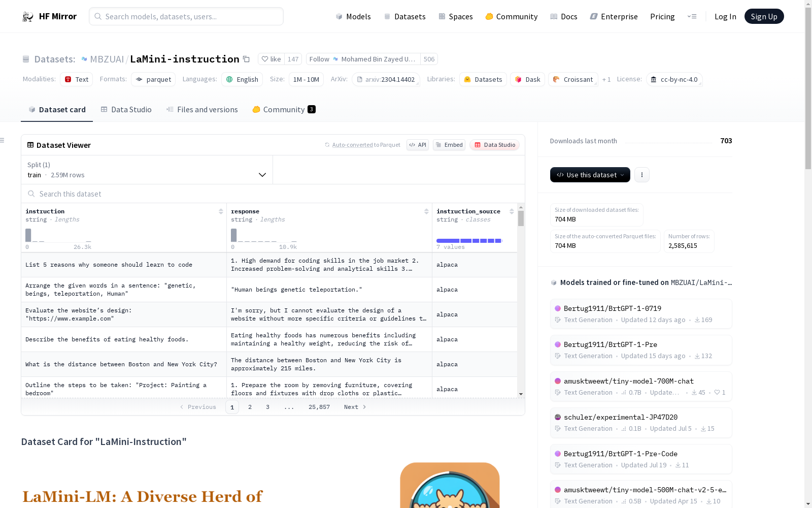Open left sidebar table of contents icon
This screenshot has width=812, height=508.
[3, 140]
